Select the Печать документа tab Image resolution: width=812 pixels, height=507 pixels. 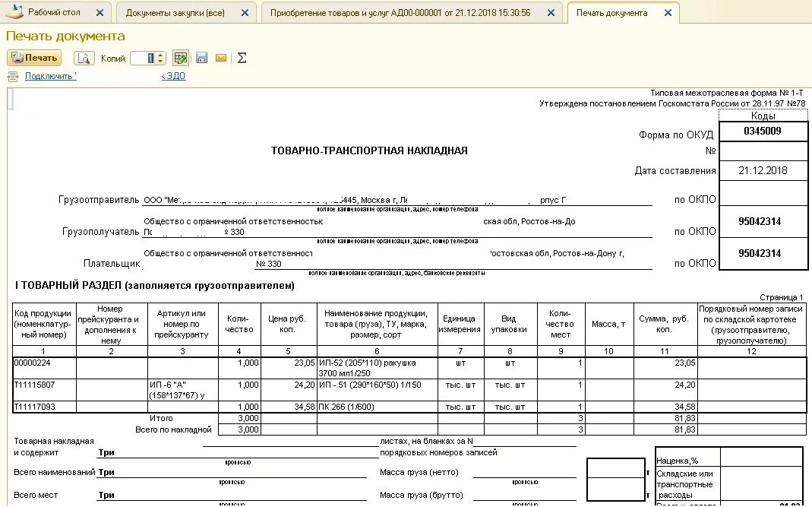(611, 13)
